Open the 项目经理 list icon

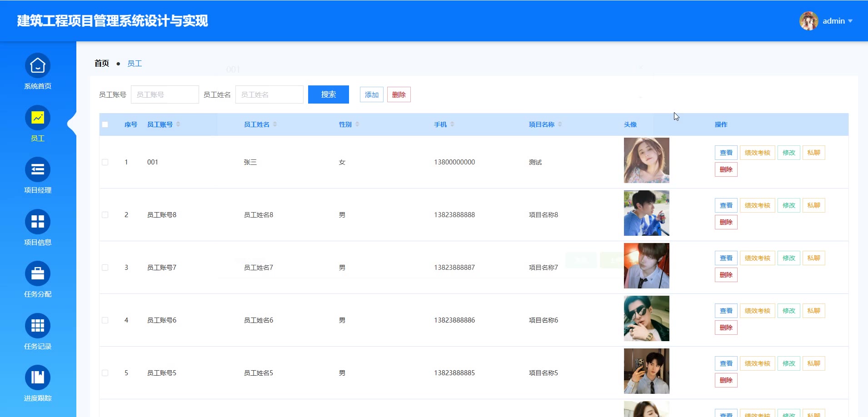38,170
